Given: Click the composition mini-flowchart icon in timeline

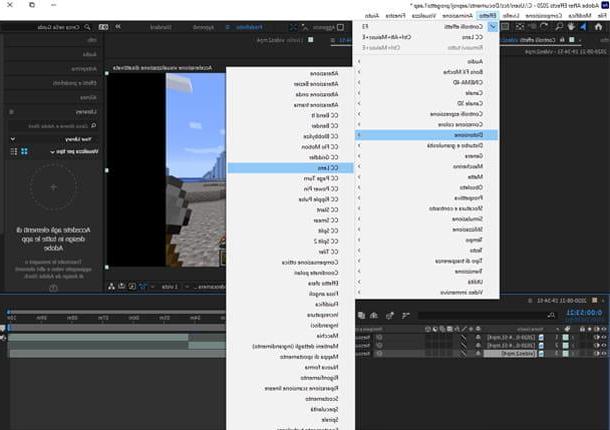Looking at the screenshot, I should tap(406, 315).
